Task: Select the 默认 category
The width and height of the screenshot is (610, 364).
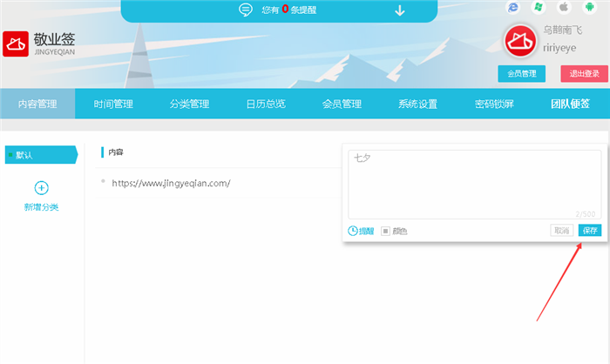Action: click(41, 155)
